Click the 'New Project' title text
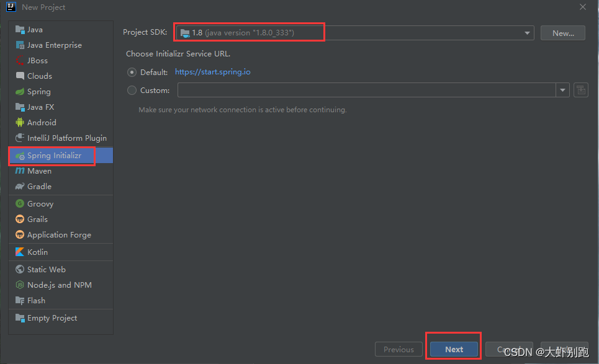The width and height of the screenshot is (599, 364). click(43, 7)
